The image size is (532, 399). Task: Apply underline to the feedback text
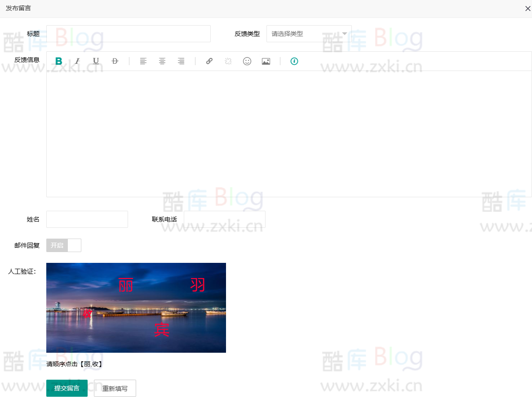tap(96, 61)
